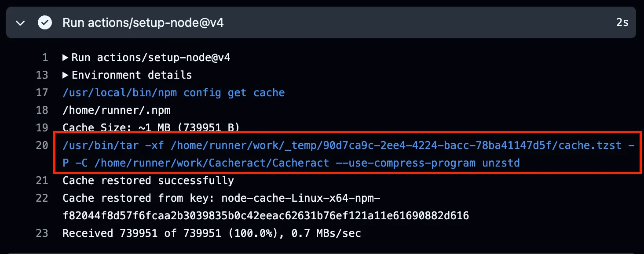Jump to log line number 23
Screen dimensions: 644x254
click(x=42, y=233)
